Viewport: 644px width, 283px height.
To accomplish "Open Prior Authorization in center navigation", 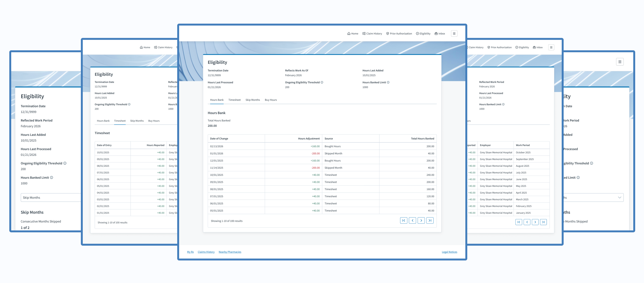I will [x=399, y=34].
